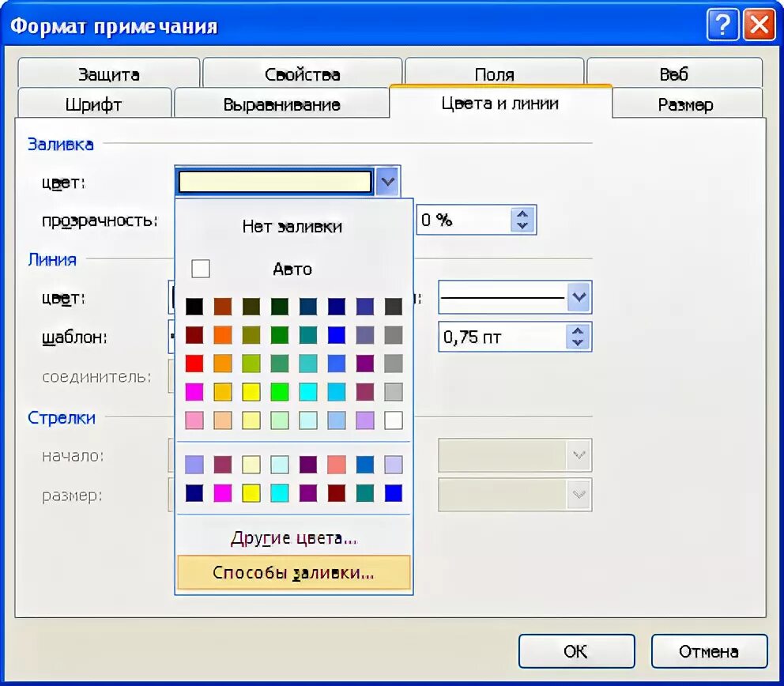Choose Нет заливки in the palette
The width and height of the screenshot is (784, 686).
292,227
